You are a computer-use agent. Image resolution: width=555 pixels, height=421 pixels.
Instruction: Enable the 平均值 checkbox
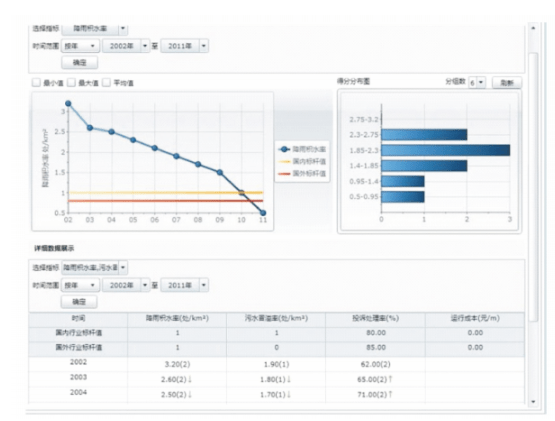[106, 83]
